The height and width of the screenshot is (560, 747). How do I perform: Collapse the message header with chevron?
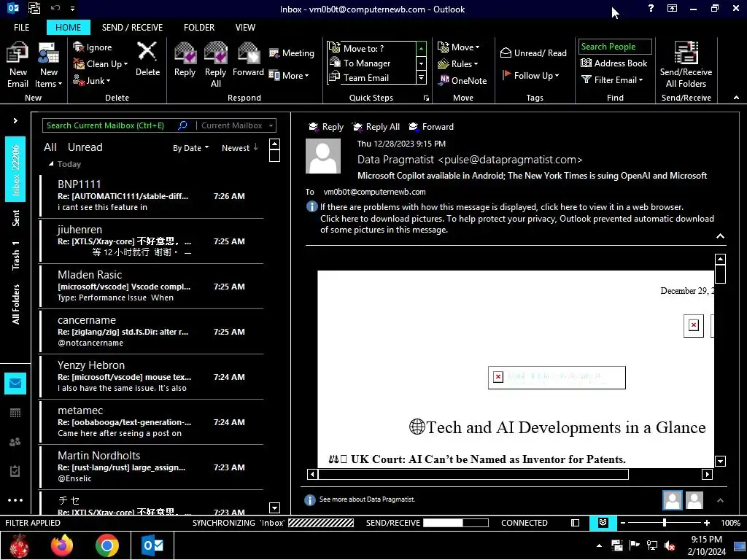(720, 236)
